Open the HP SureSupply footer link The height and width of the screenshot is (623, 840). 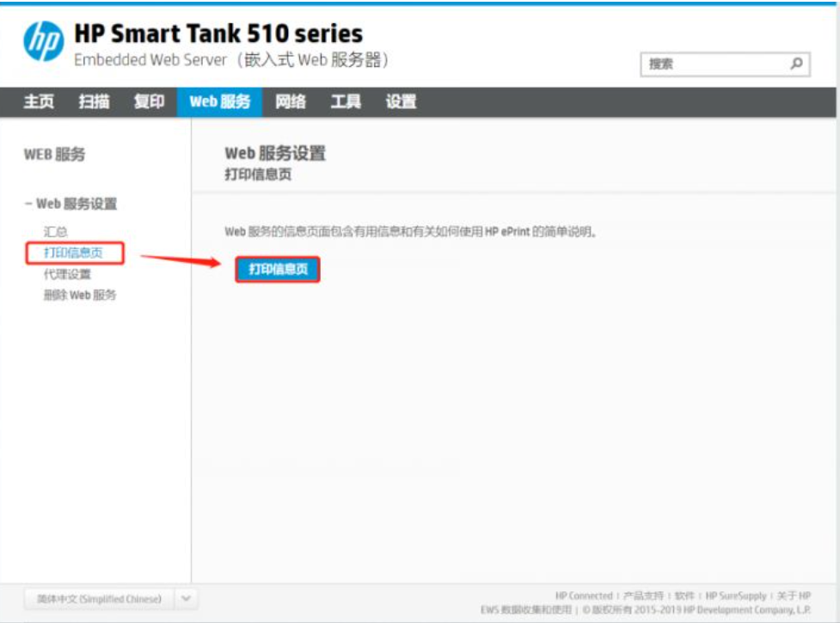(x=735, y=596)
